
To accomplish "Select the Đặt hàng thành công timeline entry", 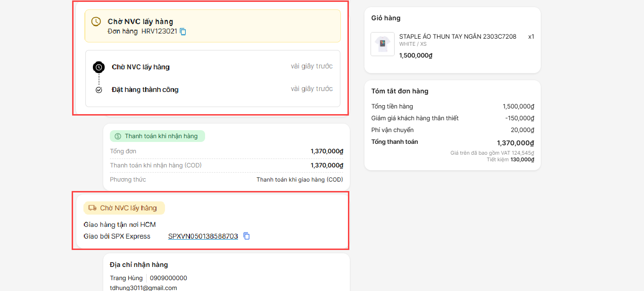I will 145,90.
